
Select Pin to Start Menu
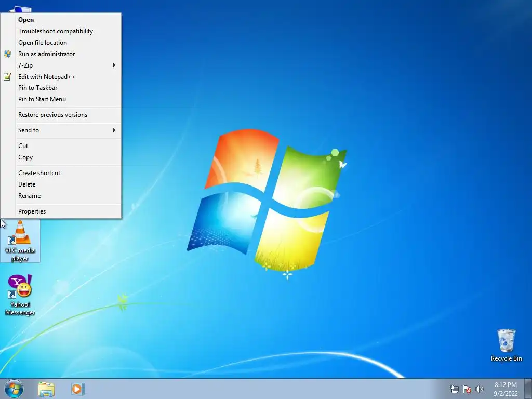coord(61,99)
